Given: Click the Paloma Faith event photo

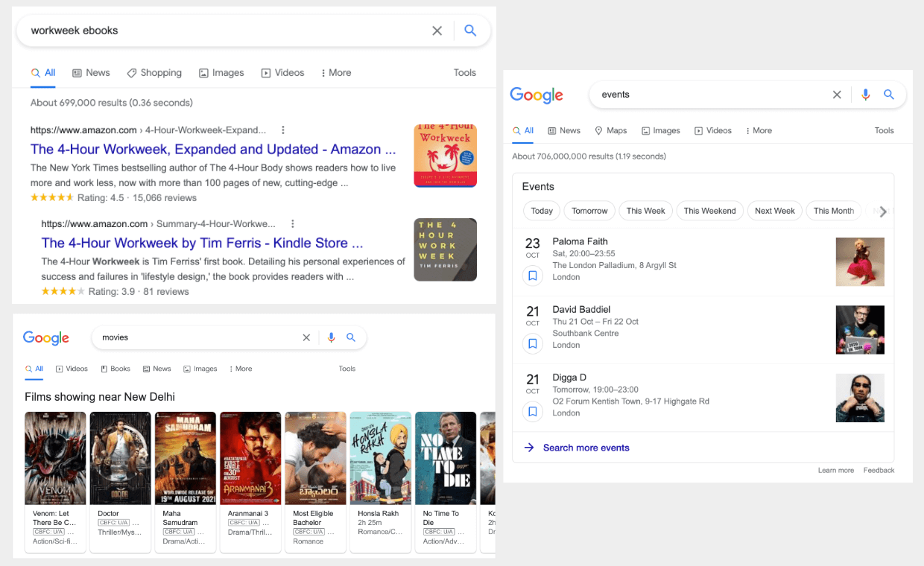Looking at the screenshot, I should (860, 261).
